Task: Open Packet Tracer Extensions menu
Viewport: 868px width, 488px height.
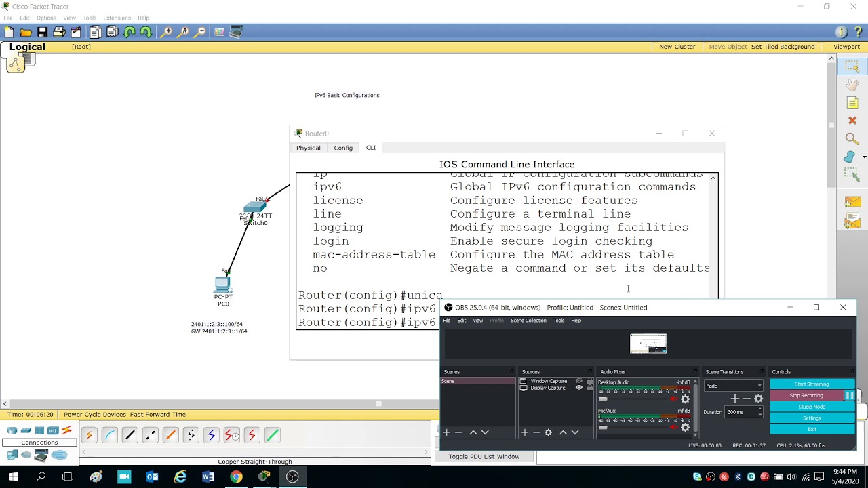Action: point(117,18)
